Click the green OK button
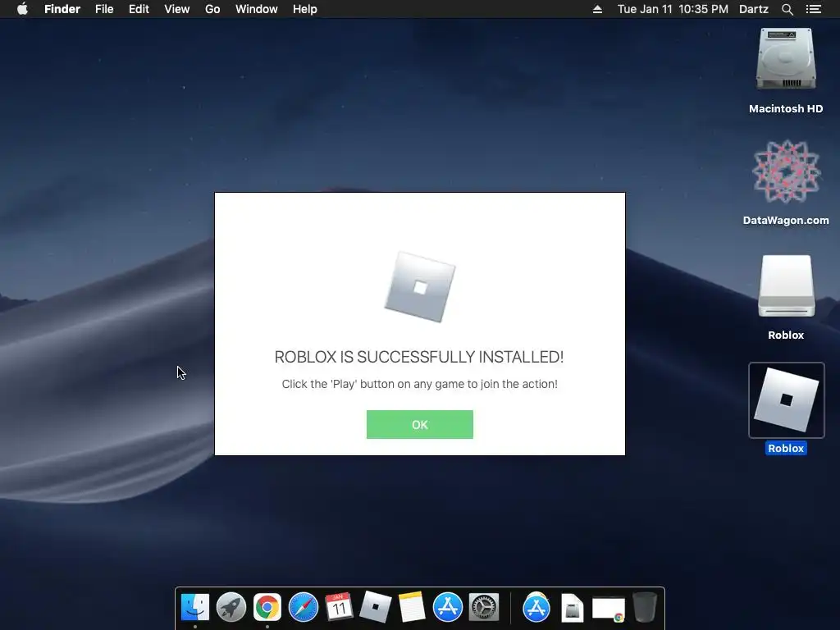 (x=419, y=424)
